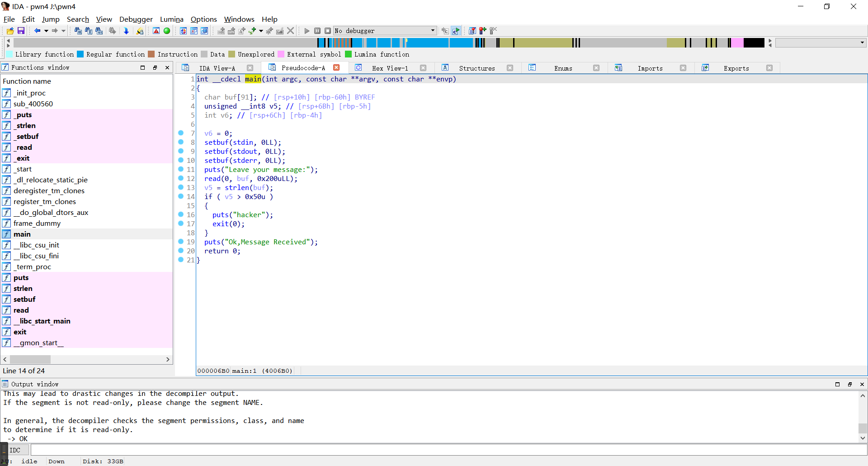Image resolution: width=868 pixels, height=466 pixels.
Task: Click the Jump back arrow icon
Action: 37,31
